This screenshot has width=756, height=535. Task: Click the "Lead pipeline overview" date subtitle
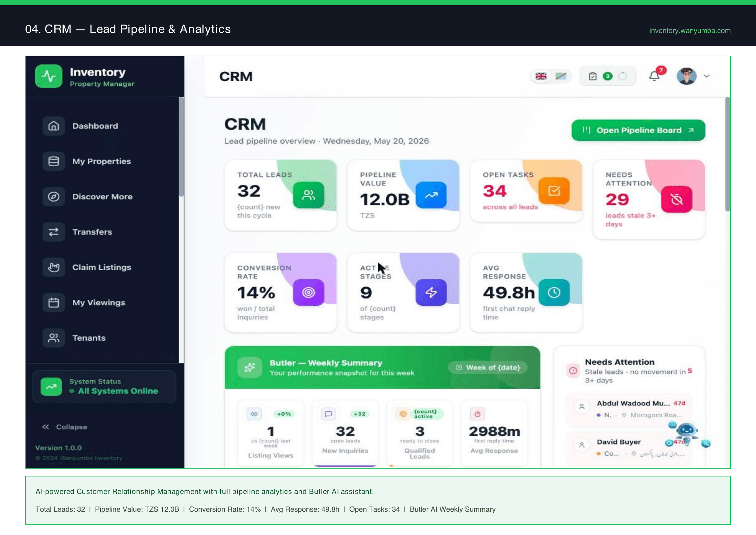tap(326, 141)
